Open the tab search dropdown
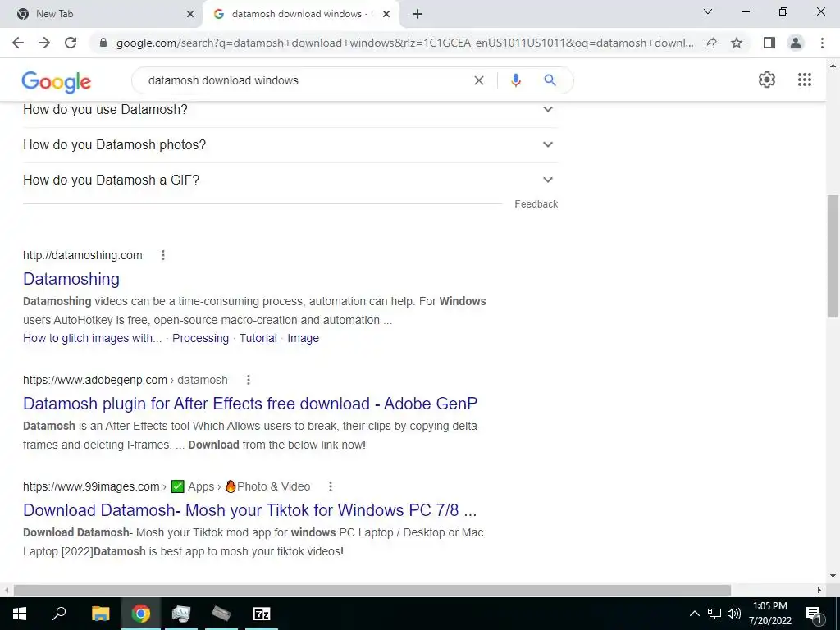Image resolution: width=840 pixels, height=630 pixels. pos(708,11)
